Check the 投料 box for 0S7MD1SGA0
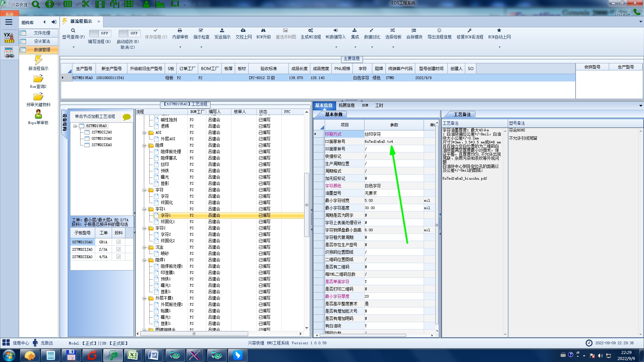 [118, 242]
